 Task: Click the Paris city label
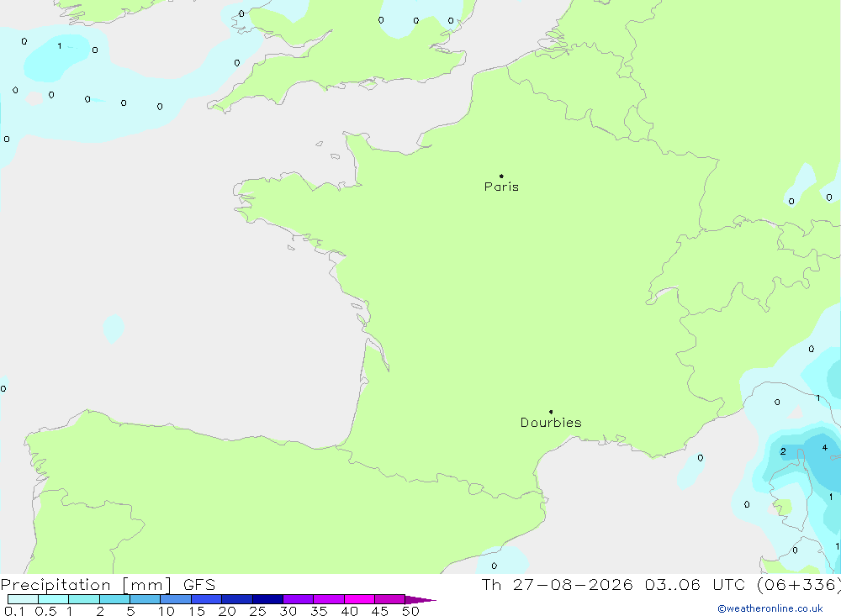(x=501, y=187)
